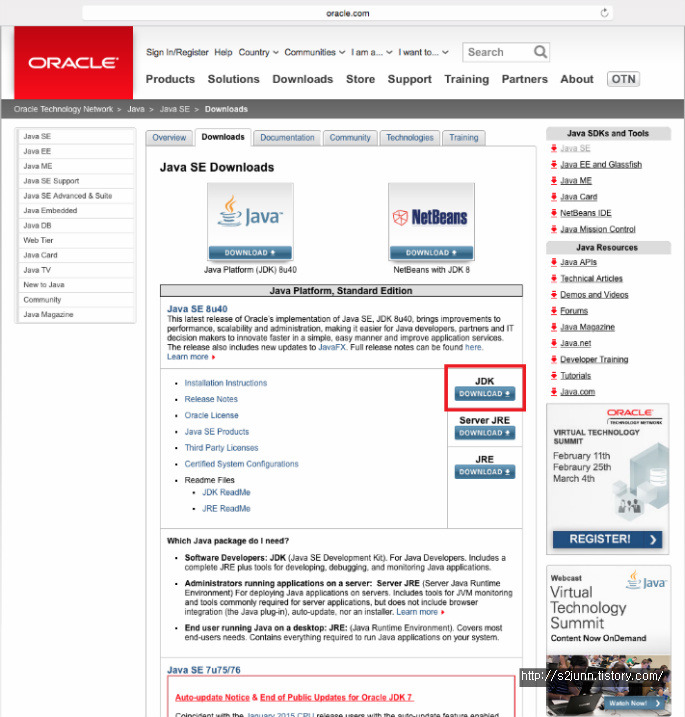Open the Release Notes link
The width and height of the screenshot is (685, 717).
click(211, 399)
